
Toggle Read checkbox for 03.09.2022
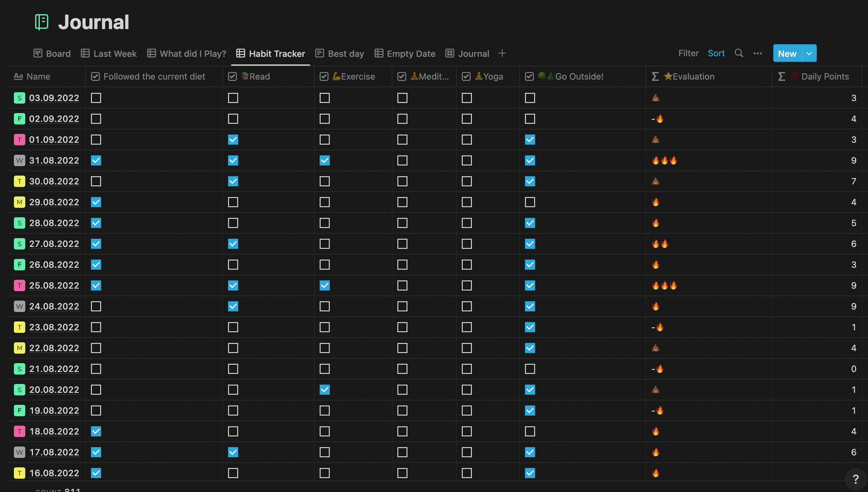click(x=233, y=98)
